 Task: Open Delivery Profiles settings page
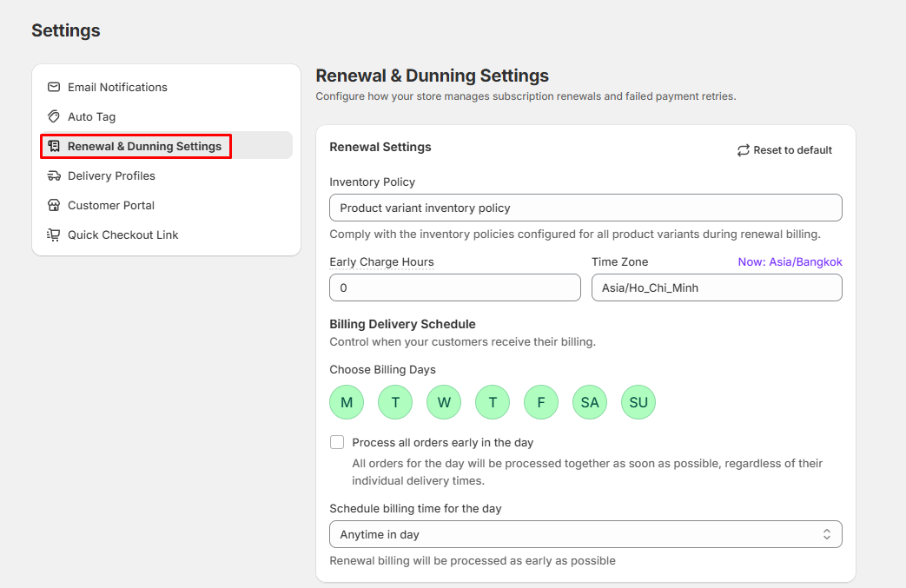point(111,175)
